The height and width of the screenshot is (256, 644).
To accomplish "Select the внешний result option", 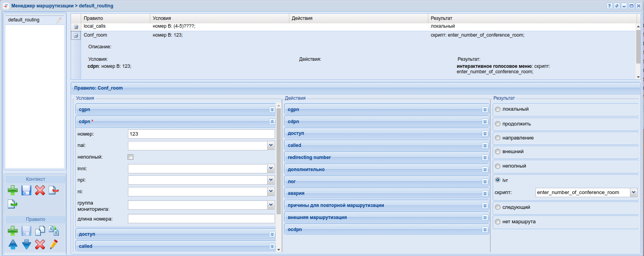I will coord(498,152).
